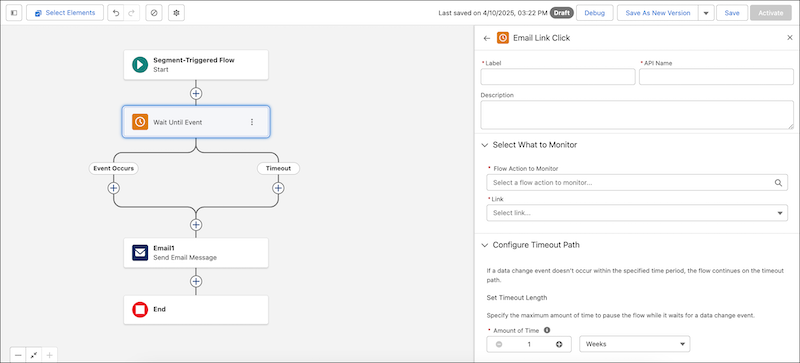The width and height of the screenshot is (800, 363).
Task: Undo the last change
Action: click(x=116, y=13)
